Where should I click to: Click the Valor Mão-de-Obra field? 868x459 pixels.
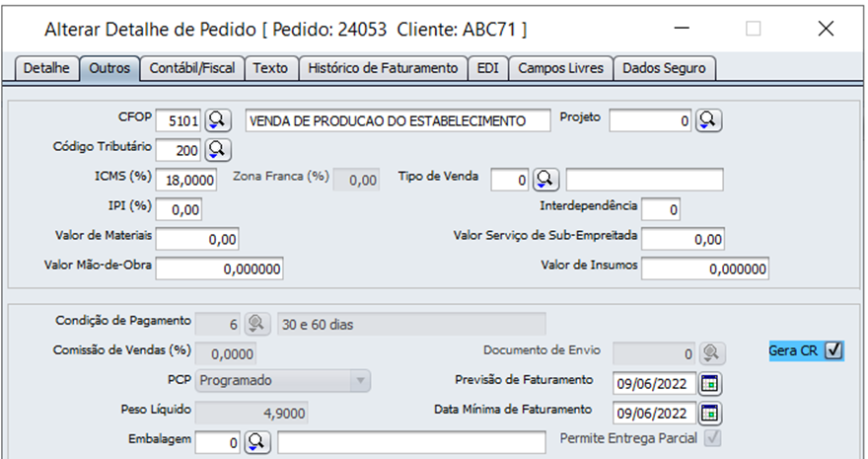[x=219, y=268]
